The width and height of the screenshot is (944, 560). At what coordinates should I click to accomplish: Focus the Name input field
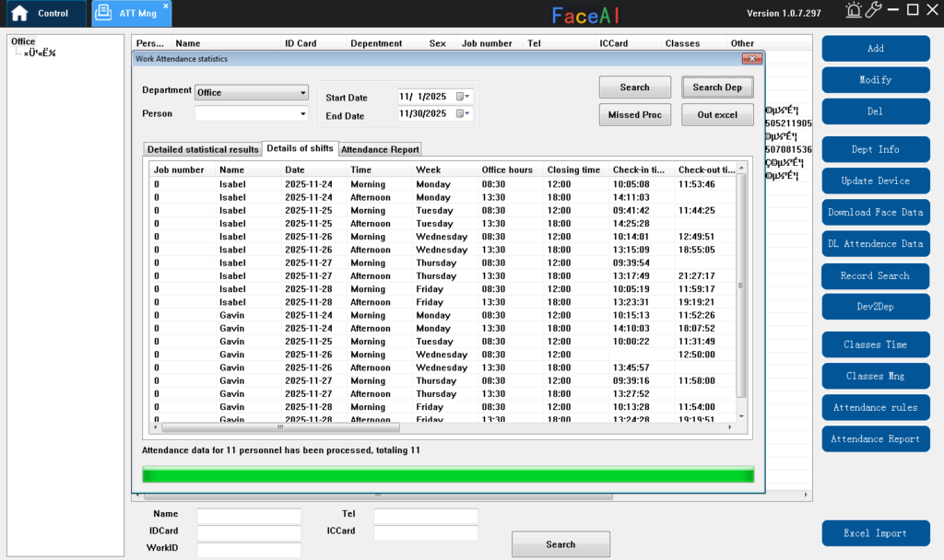[x=249, y=516]
